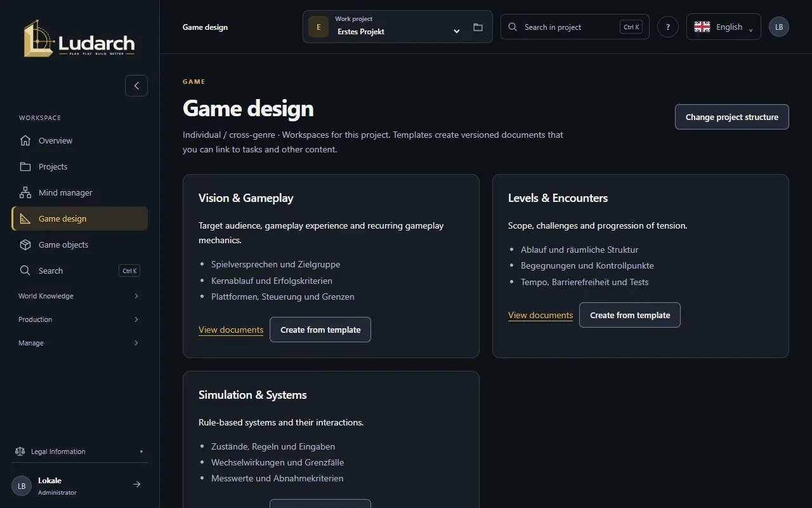Click magnifier icon in Search in project field

(x=513, y=27)
